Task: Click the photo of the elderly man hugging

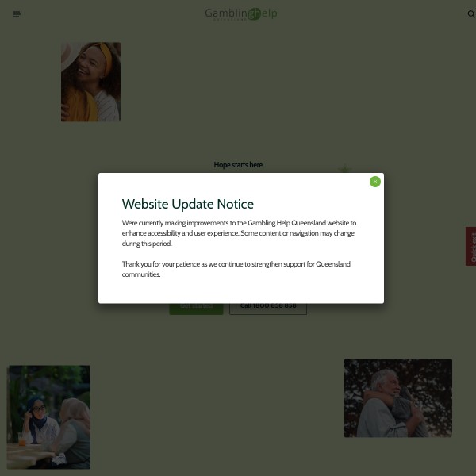Action: (397, 397)
